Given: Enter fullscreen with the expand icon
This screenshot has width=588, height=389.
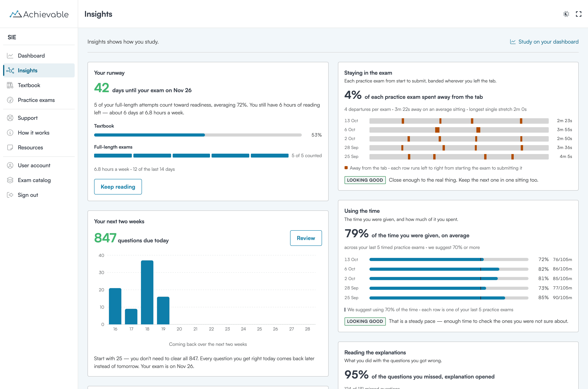Looking at the screenshot, I should coord(578,14).
